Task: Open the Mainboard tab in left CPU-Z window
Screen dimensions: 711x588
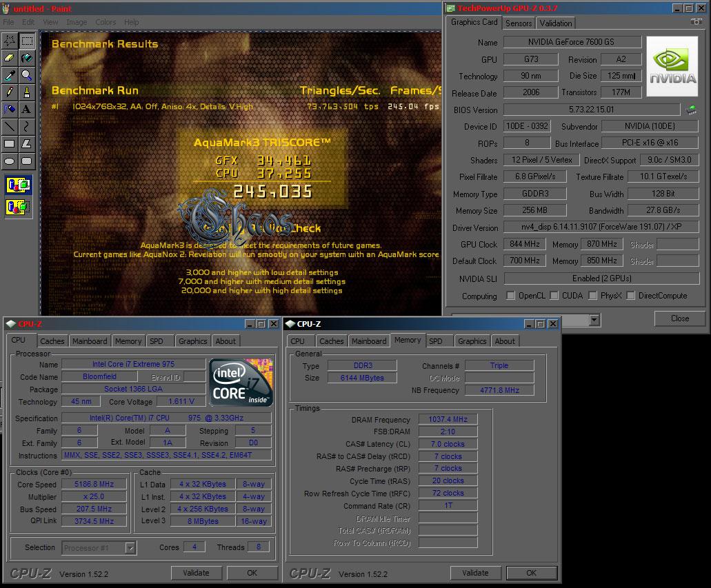Action: click(x=90, y=341)
